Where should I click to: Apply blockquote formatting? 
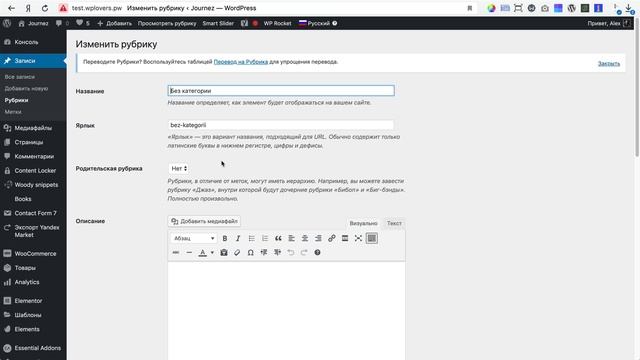(x=278, y=238)
